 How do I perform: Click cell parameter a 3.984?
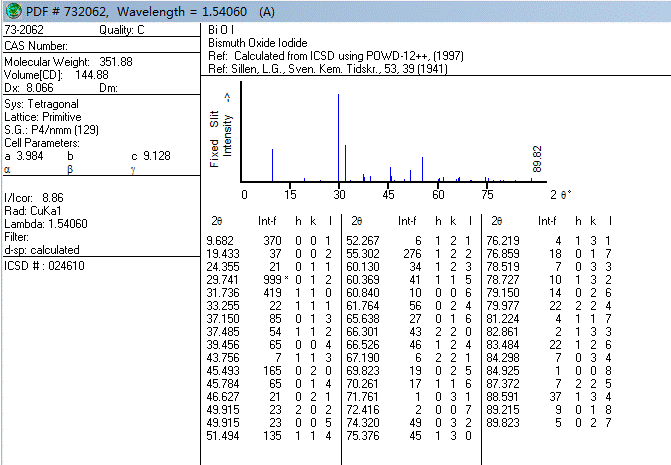[24, 156]
